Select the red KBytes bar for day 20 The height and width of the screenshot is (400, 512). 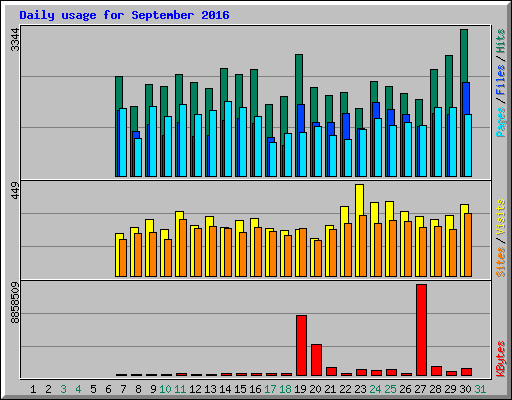pos(316,360)
